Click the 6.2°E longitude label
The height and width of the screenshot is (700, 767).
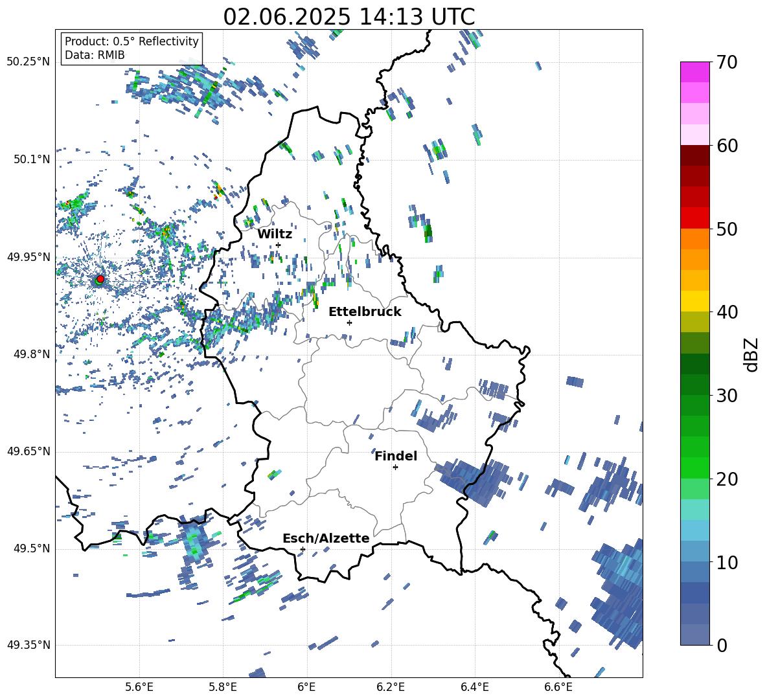(x=391, y=687)
